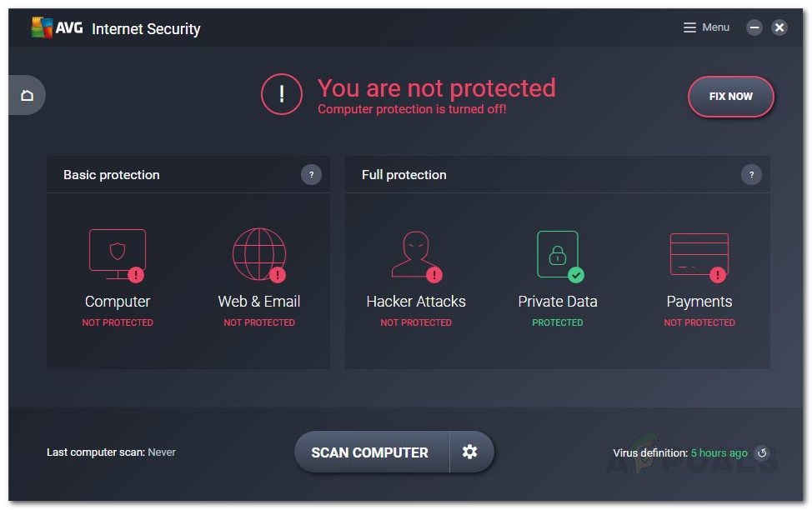812x510 pixels.
Task: Open the Payments credit card icon
Action: click(699, 254)
